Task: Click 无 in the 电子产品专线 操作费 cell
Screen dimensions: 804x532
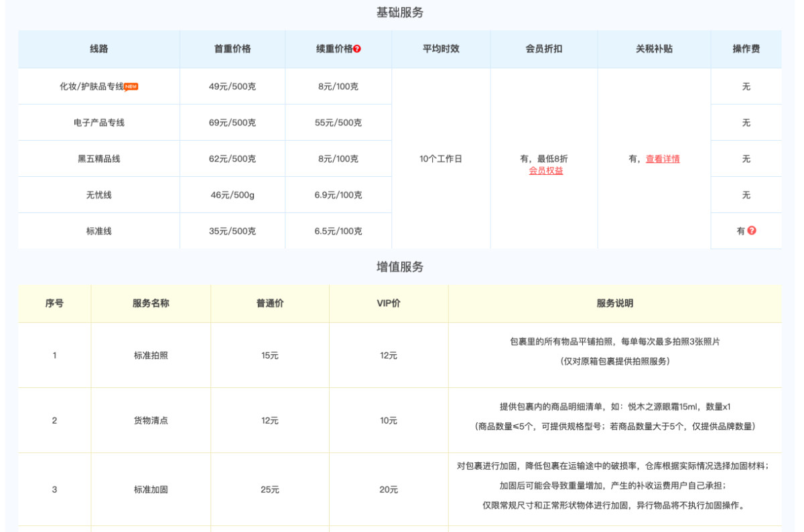Action: tap(746, 123)
